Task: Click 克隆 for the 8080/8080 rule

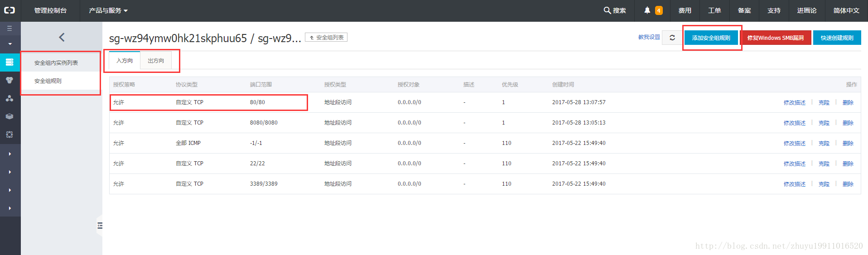Action: click(x=824, y=123)
